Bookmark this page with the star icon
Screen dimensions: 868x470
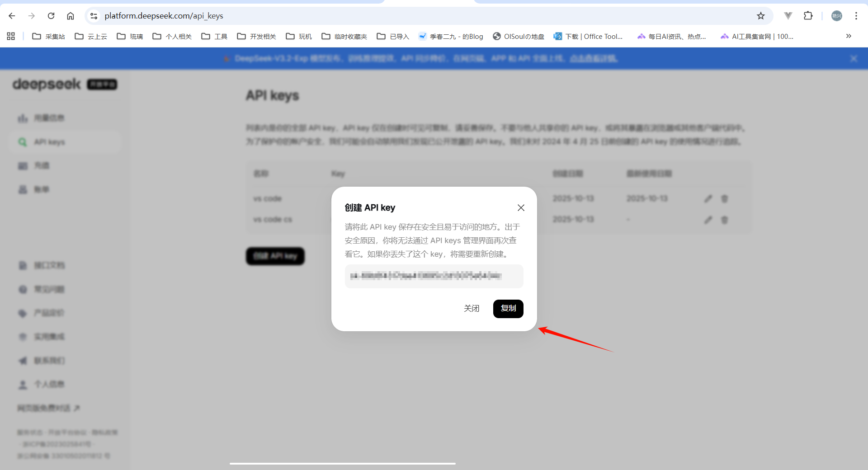tap(761, 16)
